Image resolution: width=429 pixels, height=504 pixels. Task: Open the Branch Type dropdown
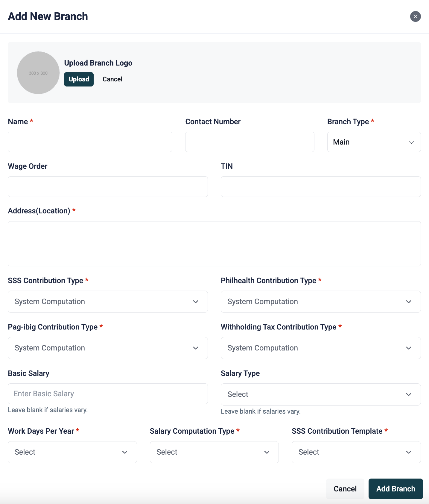tap(374, 142)
